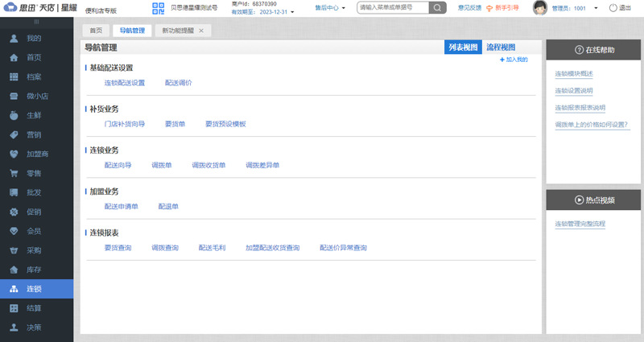Open 要货预设模板 link
644x342 pixels.
point(225,124)
